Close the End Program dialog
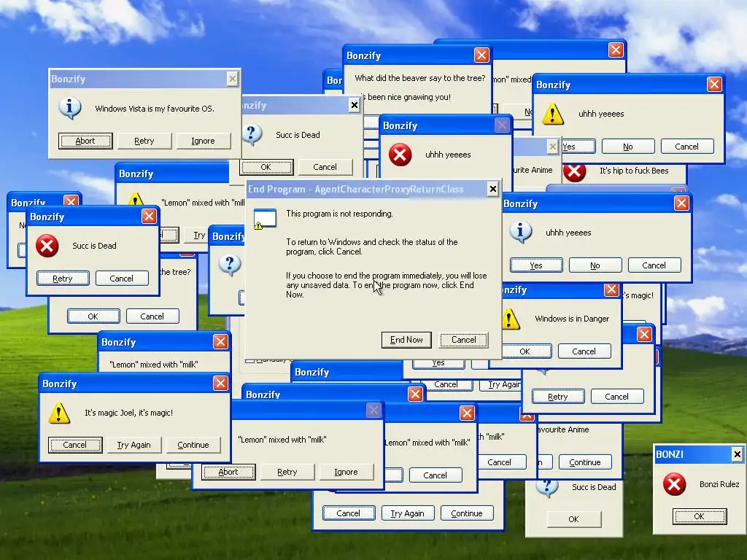 (493, 189)
